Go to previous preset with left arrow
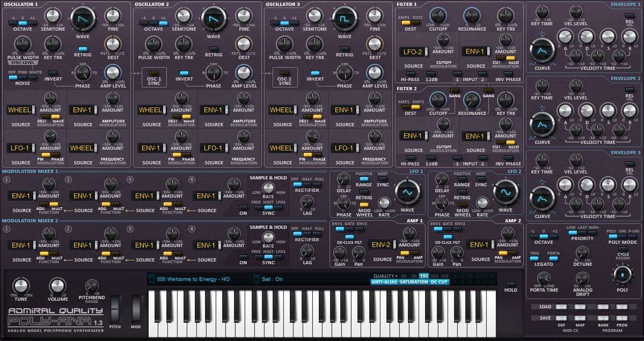Screen dimensions: 644x341 pos(151,279)
